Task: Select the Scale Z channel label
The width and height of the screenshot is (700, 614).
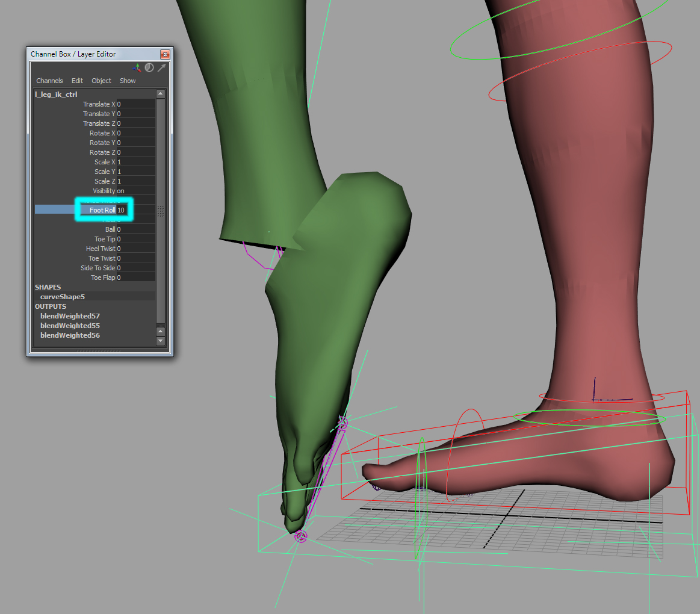Action: pos(105,181)
